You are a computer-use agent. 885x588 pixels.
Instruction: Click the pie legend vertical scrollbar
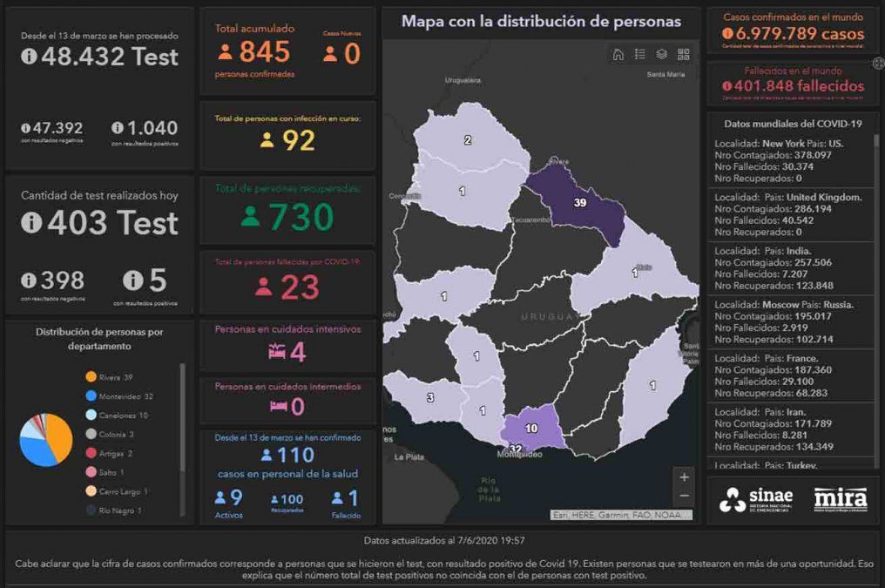click(x=182, y=418)
